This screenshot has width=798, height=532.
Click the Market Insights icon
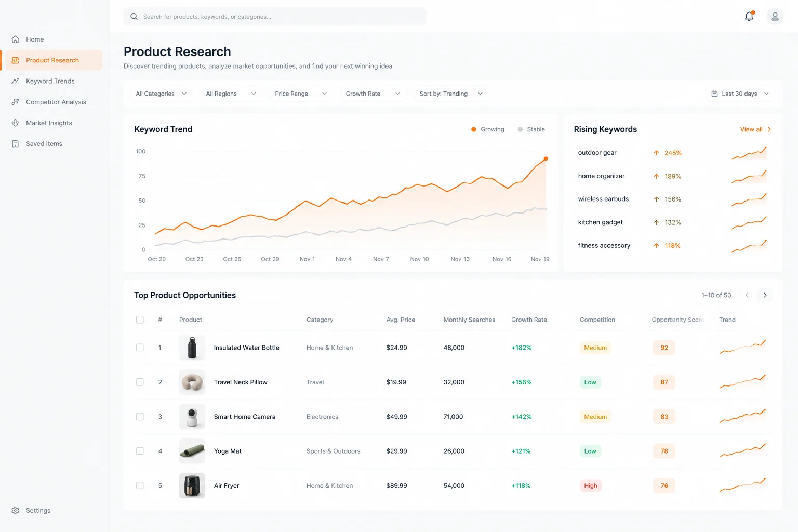coord(16,123)
